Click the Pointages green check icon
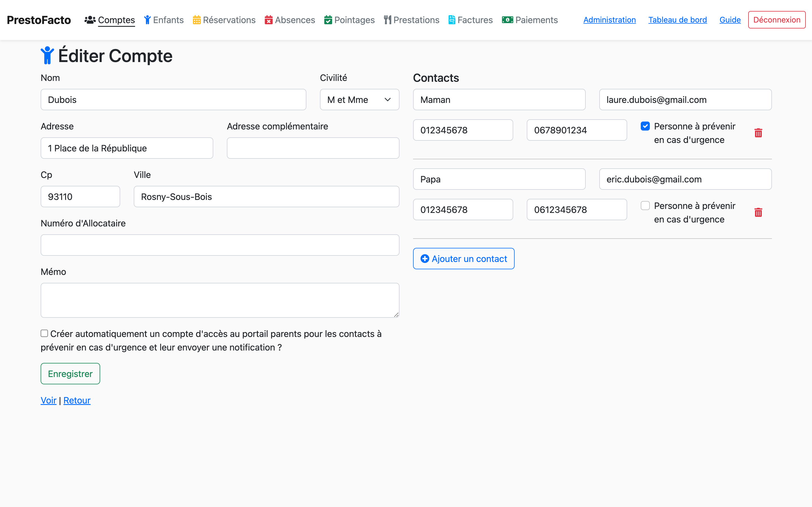This screenshot has width=812, height=507. (328, 20)
